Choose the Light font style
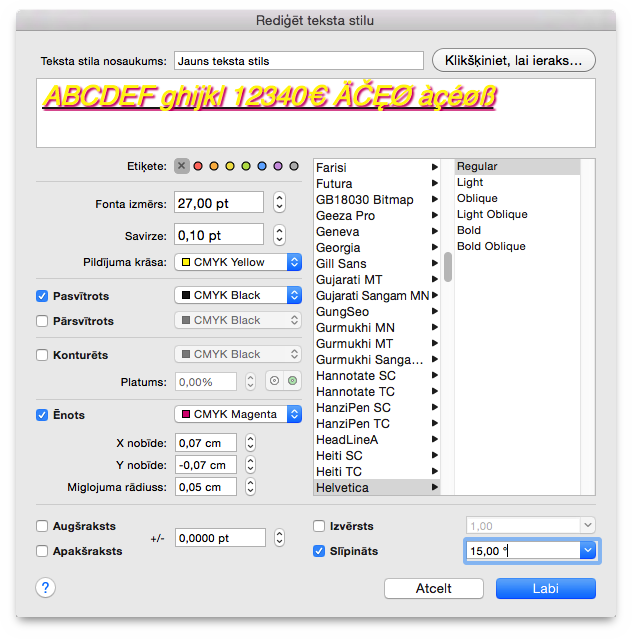632x639 pixels. [517, 182]
